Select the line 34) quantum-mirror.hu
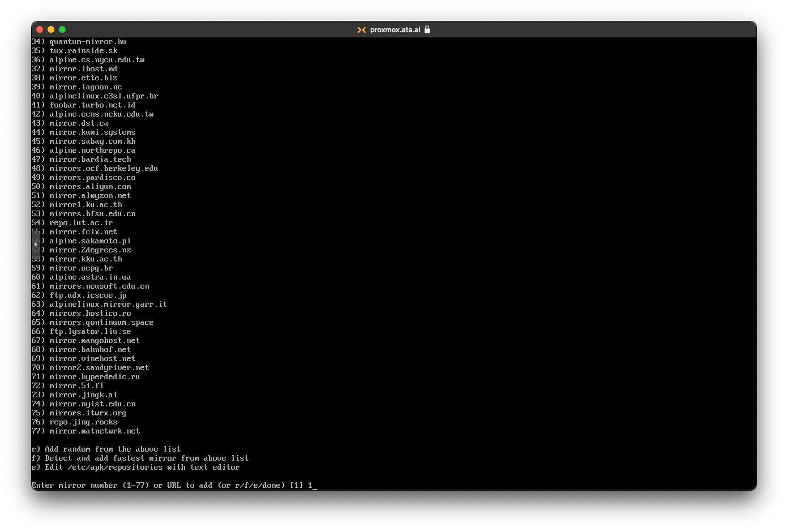The width and height of the screenshot is (788, 532). (79, 42)
